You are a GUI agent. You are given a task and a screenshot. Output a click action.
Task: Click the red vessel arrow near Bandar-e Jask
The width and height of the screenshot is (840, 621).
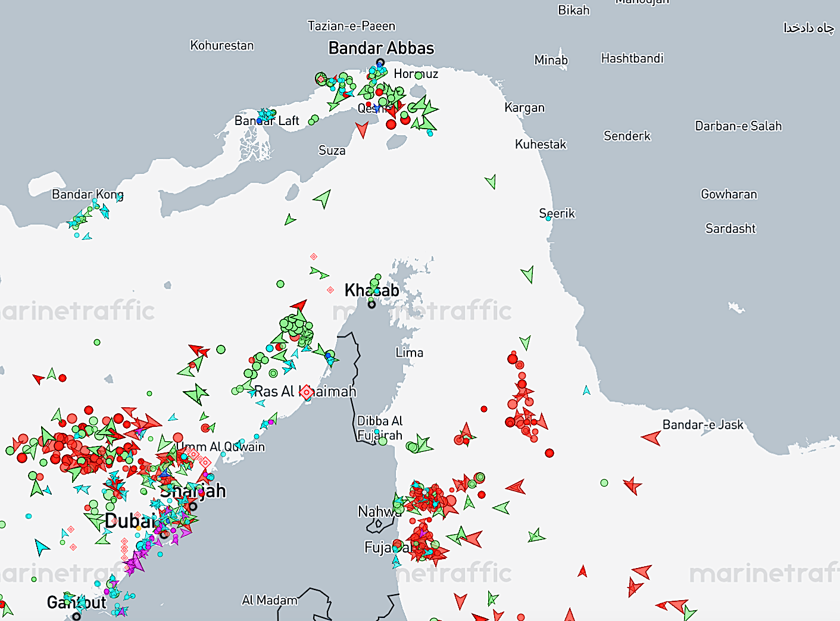pyautogui.click(x=652, y=438)
